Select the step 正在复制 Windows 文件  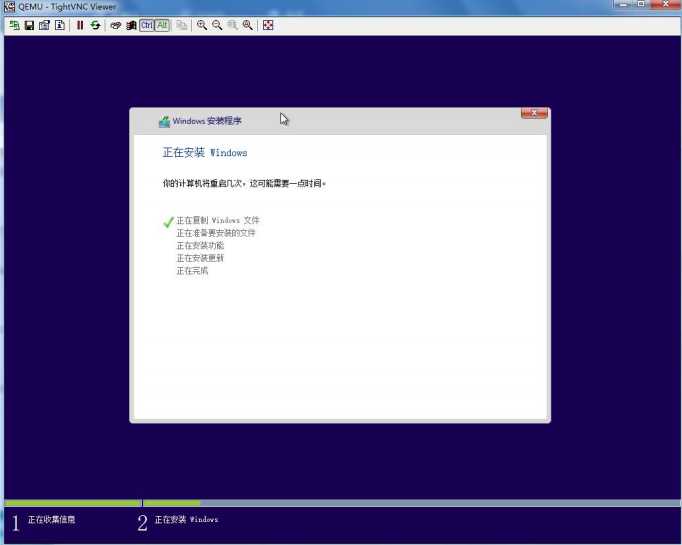click(x=218, y=220)
